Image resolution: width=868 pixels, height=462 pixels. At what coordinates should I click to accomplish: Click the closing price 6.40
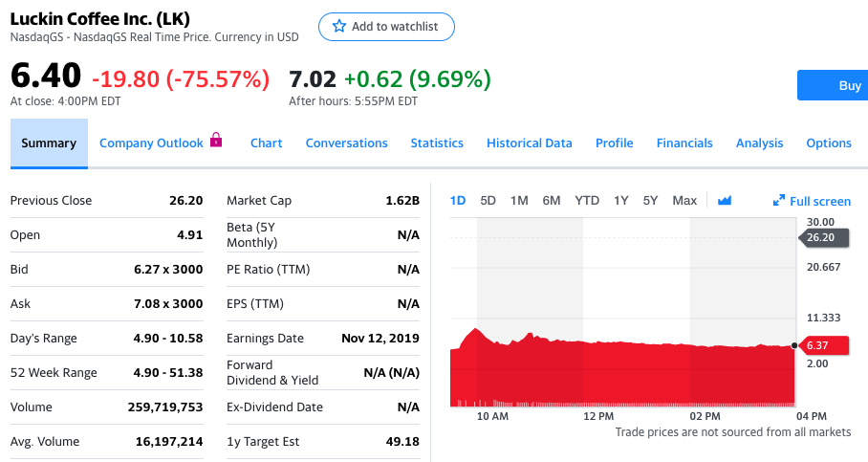[46, 76]
